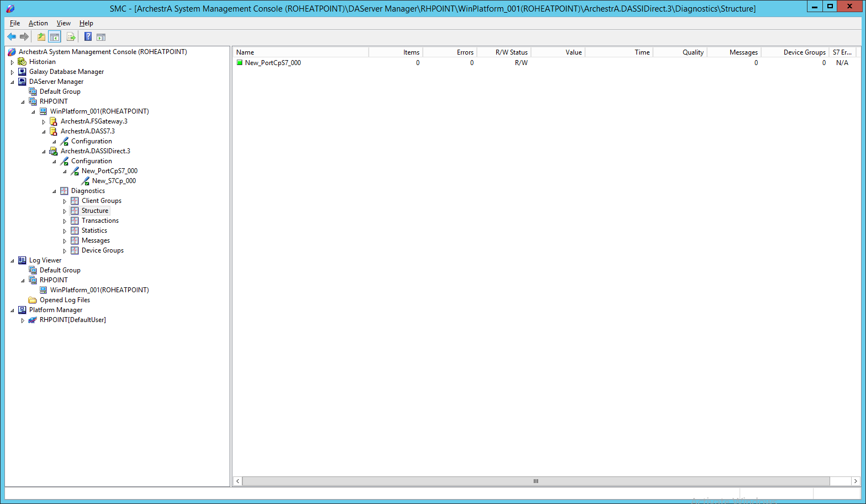Expand the Galaxy Database Manager node

pyautogui.click(x=12, y=72)
